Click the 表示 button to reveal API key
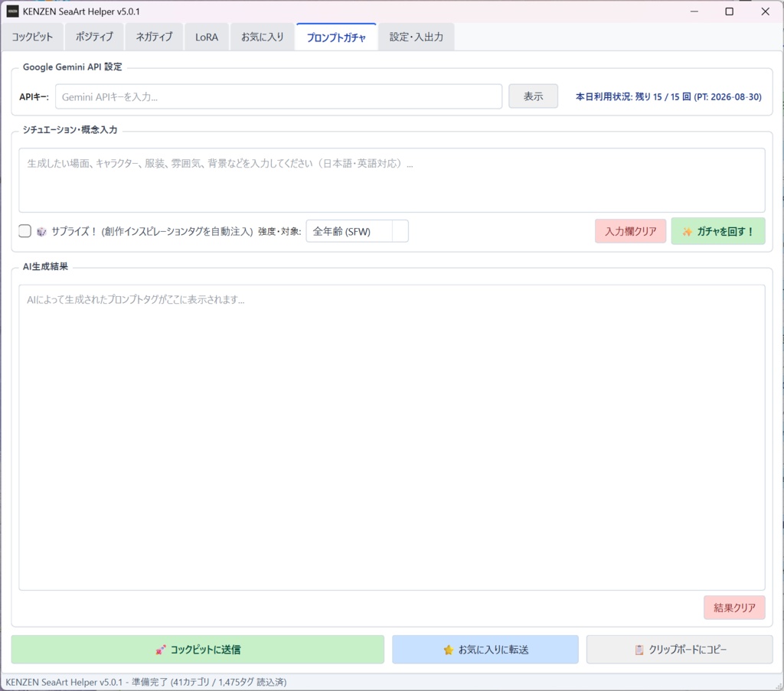 [x=533, y=96]
